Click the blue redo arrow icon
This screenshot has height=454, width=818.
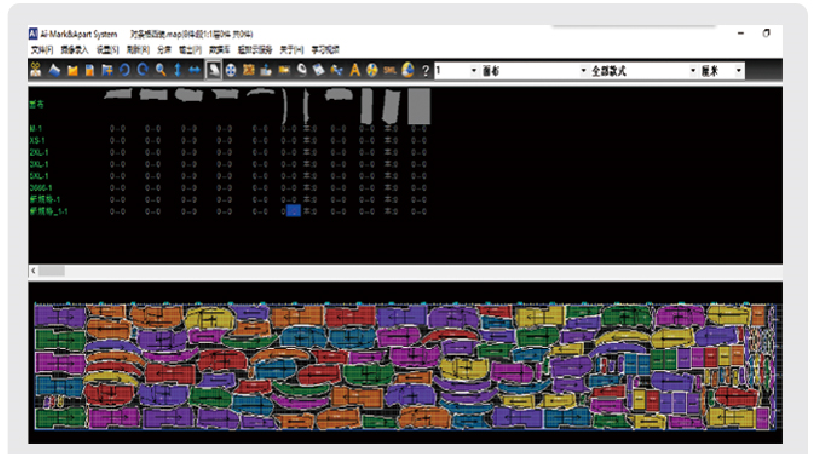[143, 71]
